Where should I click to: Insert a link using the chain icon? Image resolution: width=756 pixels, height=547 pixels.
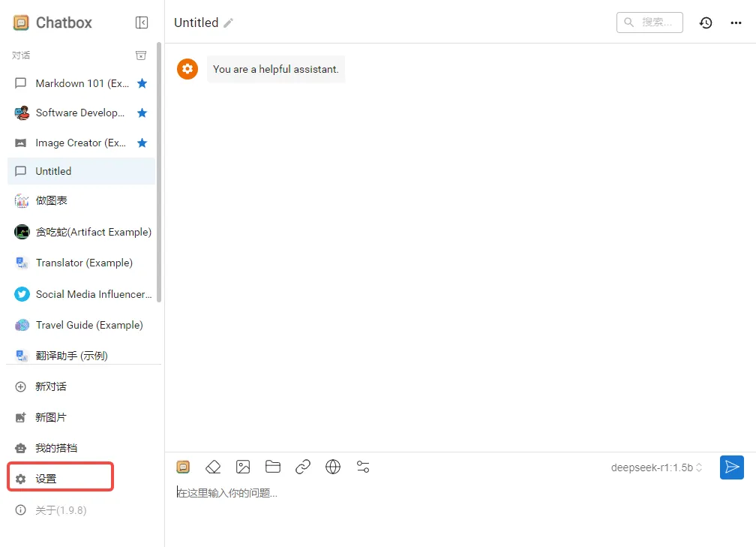pos(303,467)
